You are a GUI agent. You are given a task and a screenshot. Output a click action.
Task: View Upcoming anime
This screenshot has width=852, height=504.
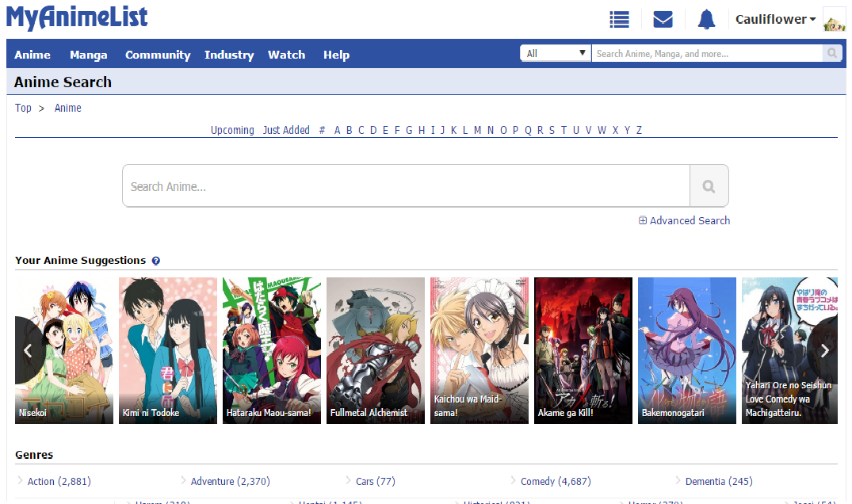(232, 130)
